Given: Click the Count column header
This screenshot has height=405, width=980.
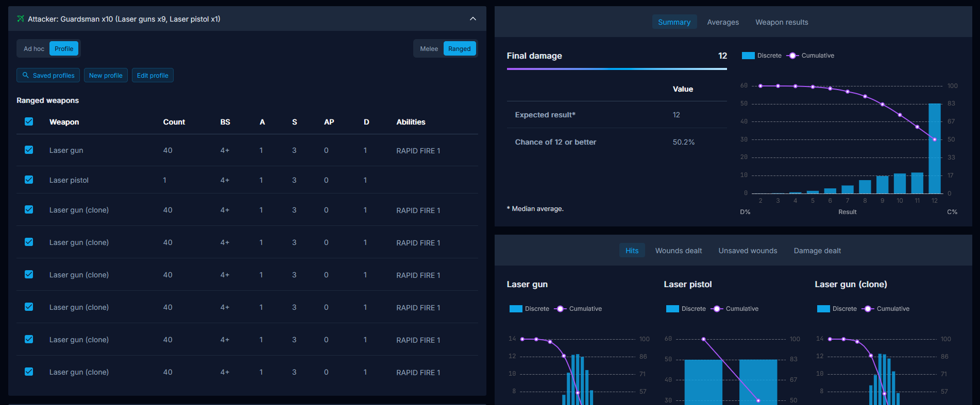Looking at the screenshot, I should coord(174,122).
